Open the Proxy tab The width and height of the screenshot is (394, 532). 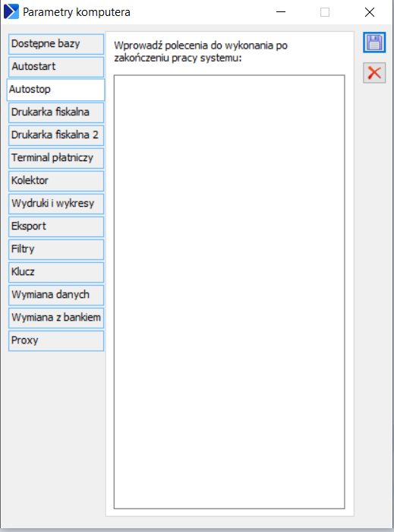(x=56, y=340)
